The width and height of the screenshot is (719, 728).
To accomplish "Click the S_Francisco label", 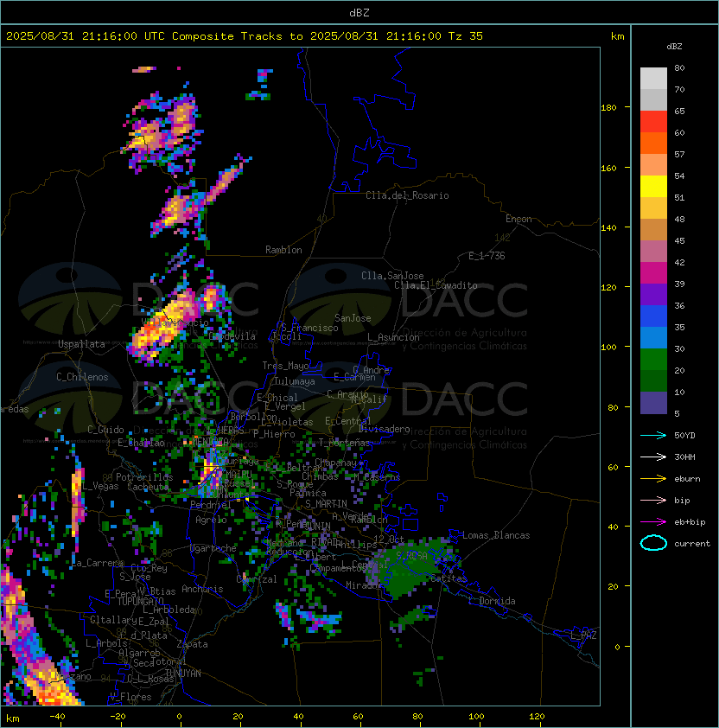I will [309, 328].
